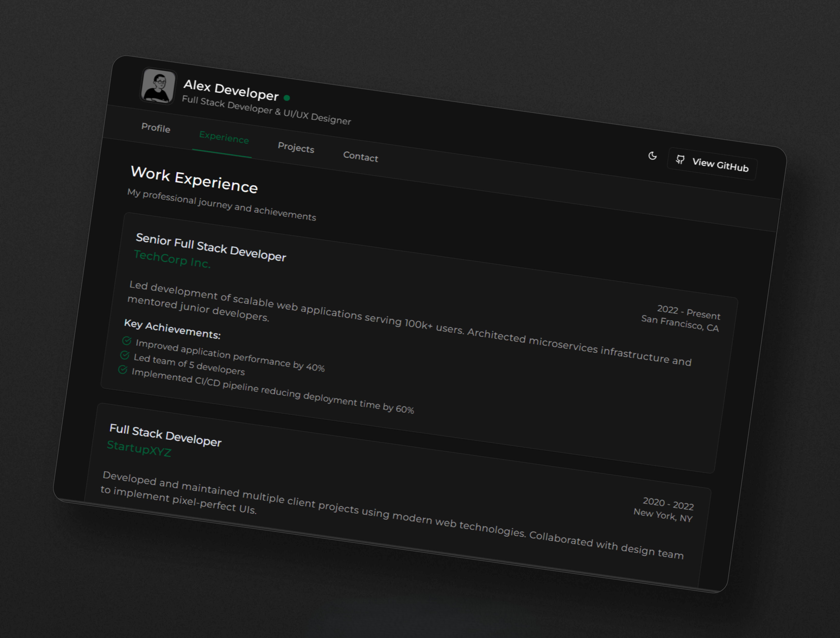Open the TechCorp Inc. company link
The width and height of the screenshot is (840, 638).
pos(172,259)
